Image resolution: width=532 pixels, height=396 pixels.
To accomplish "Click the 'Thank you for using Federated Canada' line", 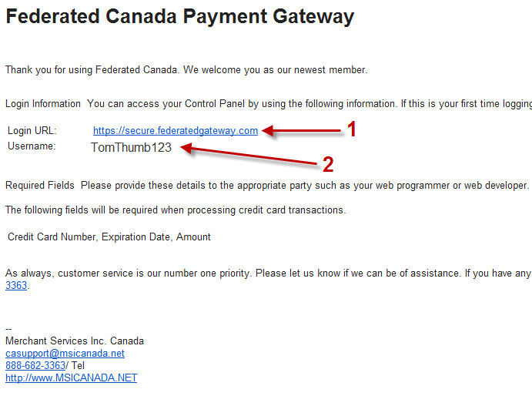I will [186, 69].
